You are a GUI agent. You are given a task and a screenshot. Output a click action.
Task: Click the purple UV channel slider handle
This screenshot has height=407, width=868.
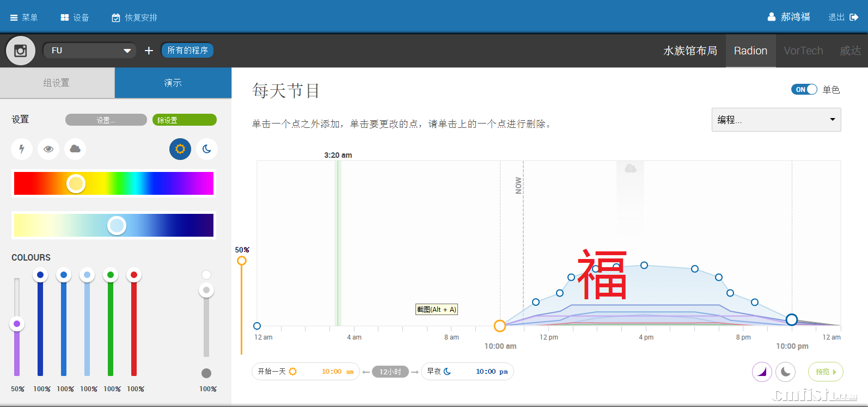coord(17,324)
